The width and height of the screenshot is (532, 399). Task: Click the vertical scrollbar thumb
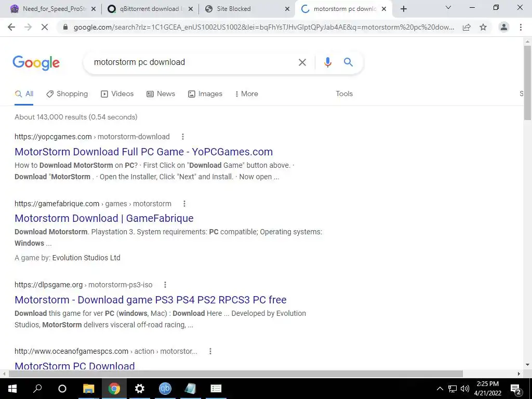click(527, 83)
